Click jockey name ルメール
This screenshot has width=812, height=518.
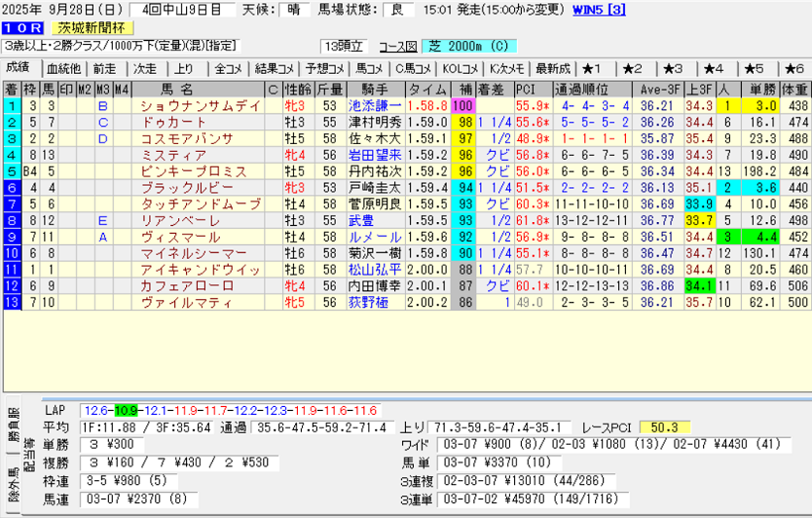[x=370, y=237]
